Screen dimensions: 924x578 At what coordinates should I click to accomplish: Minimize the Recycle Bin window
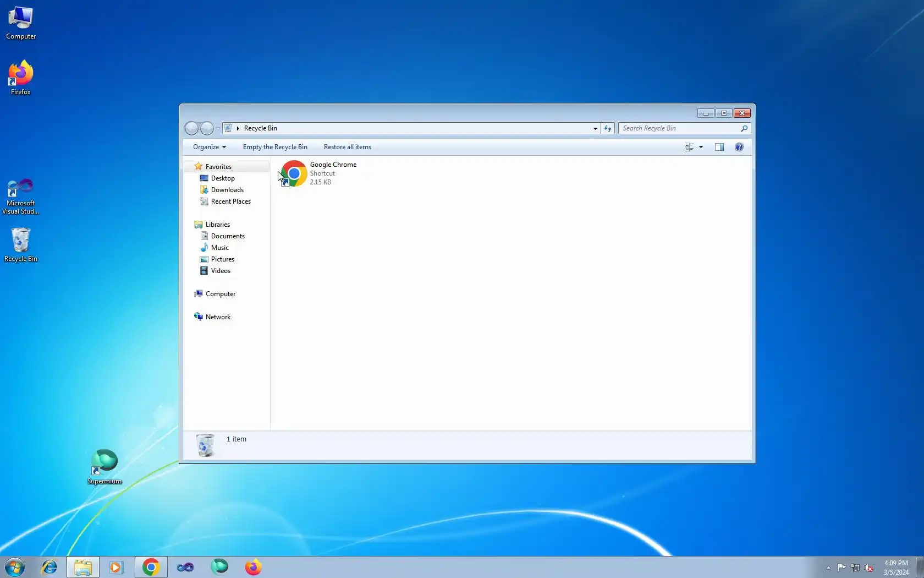(706, 113)
